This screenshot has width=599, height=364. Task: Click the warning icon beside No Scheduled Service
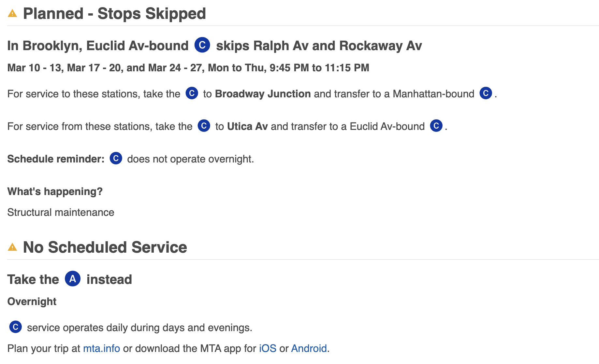coord(12,247)
